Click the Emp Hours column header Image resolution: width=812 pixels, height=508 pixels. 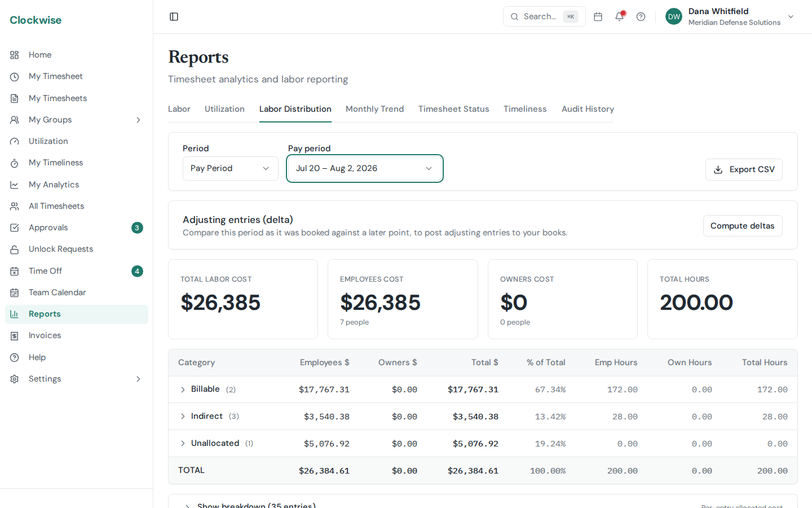click(616, 362)
